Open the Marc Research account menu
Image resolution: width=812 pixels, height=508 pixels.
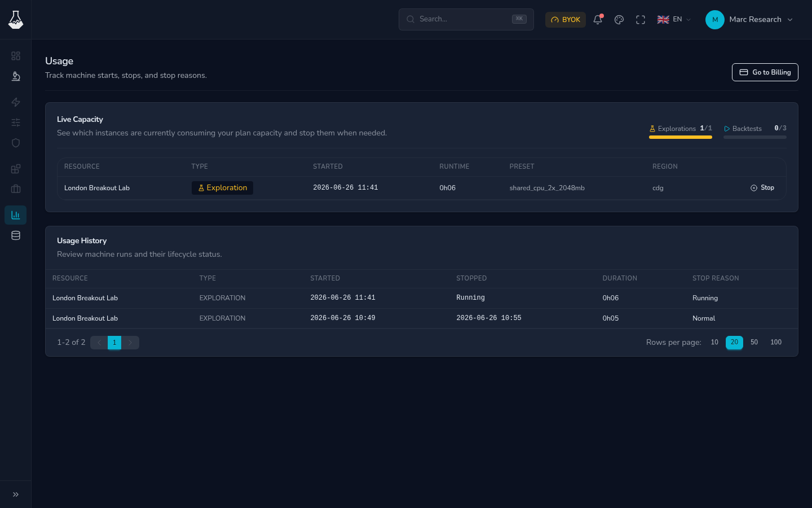coord(749,19)
